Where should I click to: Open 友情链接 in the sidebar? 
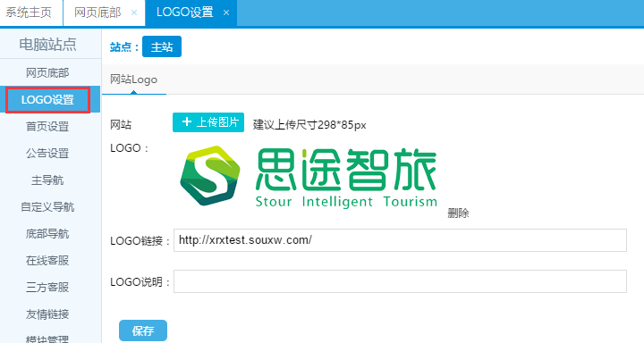[x=47, y=314]
